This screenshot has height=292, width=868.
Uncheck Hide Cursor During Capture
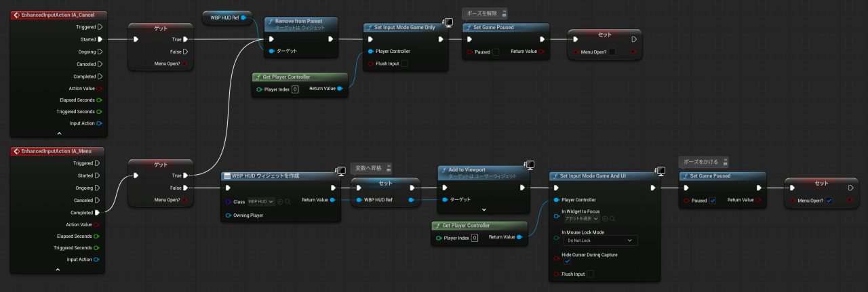tap(568, 262)
